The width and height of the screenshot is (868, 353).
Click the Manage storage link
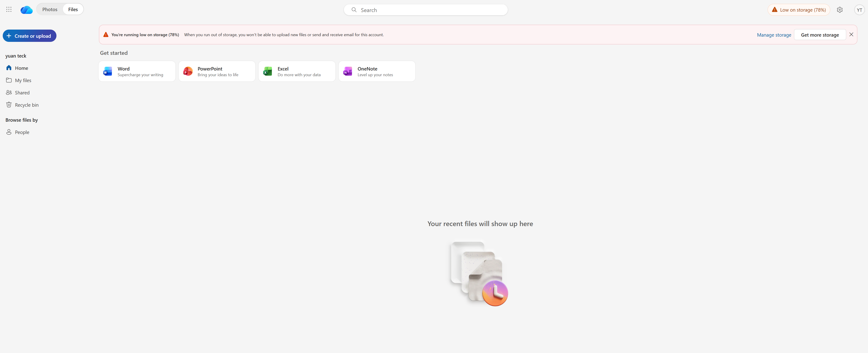click(x=774, y=35)
